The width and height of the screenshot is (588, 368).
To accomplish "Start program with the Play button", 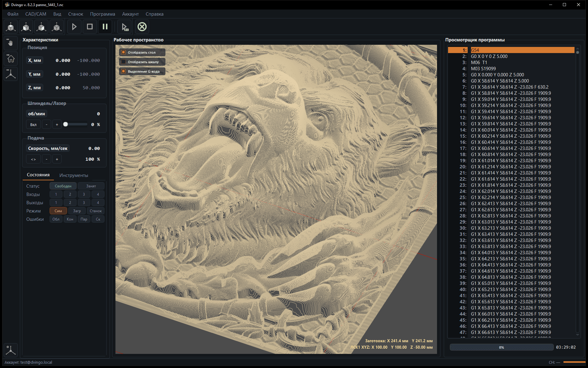I will point(74,27).
